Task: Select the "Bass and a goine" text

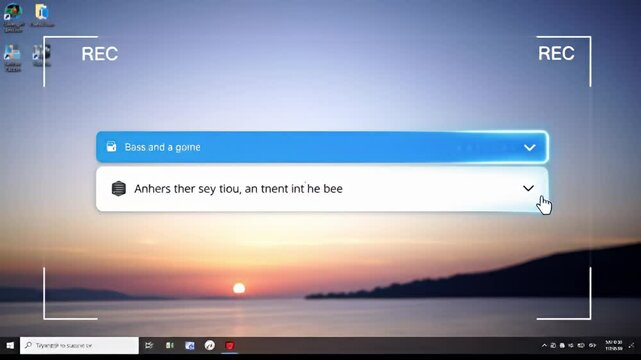Action: click(162, 147)
